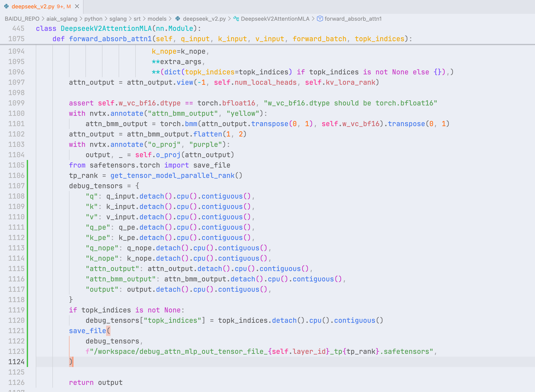This screenshot has height=392, width=535.
Task: Open python folder in breadcrumb
Action: click(93, 19)
